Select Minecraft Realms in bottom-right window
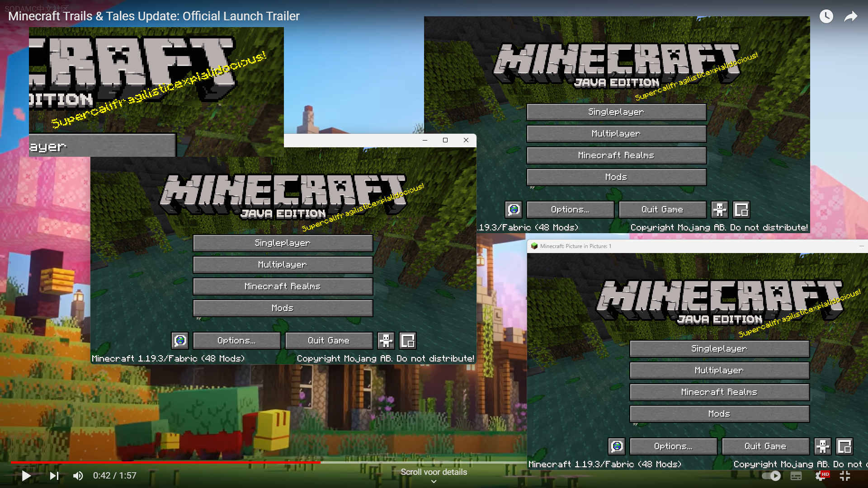The image size is (868, 488). [719, 392]
